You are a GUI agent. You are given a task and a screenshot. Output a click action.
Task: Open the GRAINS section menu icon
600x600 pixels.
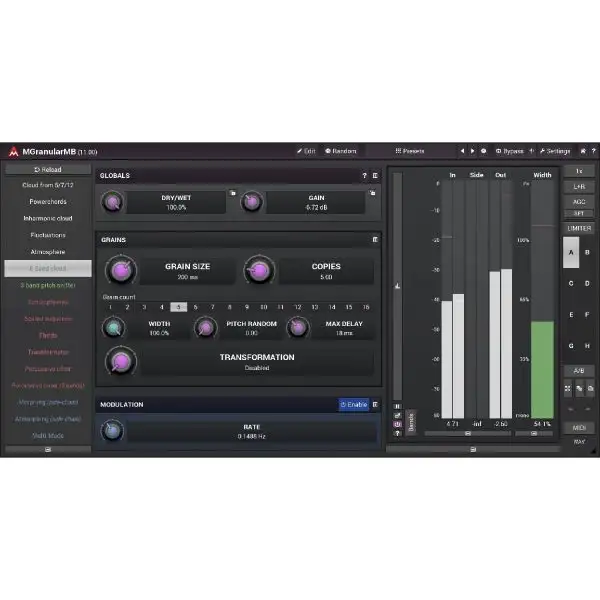[375, 240]
